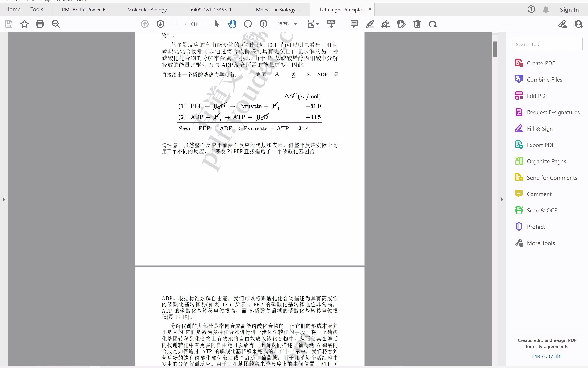The image size is (588, 368).
Task: Zoom out with the minus icon
Action: [x=248, y=24]
